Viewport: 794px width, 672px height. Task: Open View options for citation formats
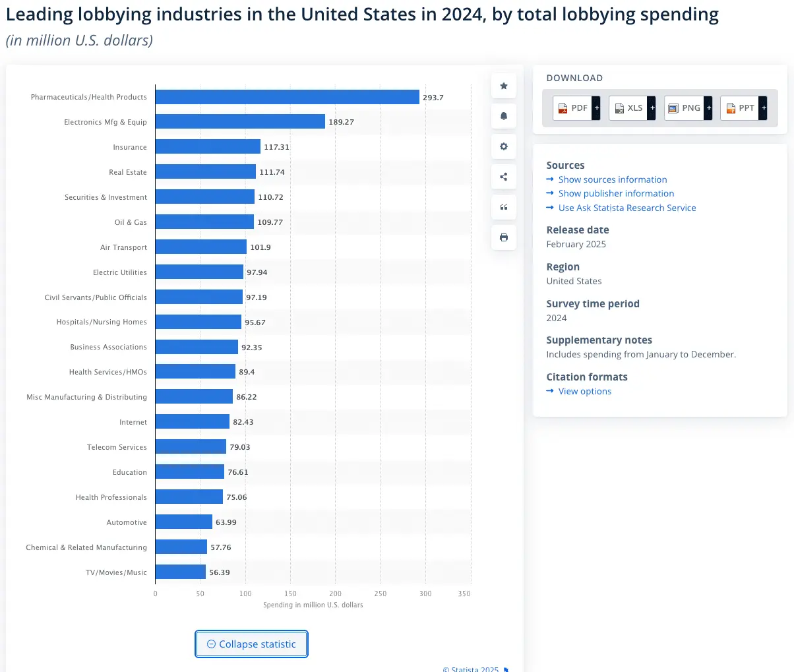coord(584,391)
